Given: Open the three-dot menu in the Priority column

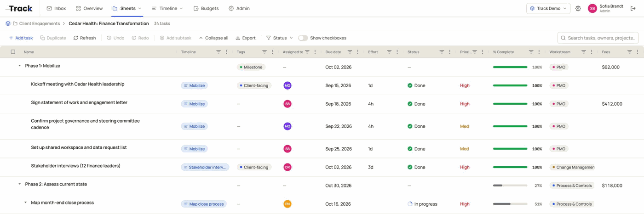Looking at the screenshot, I should coord(483,52).
